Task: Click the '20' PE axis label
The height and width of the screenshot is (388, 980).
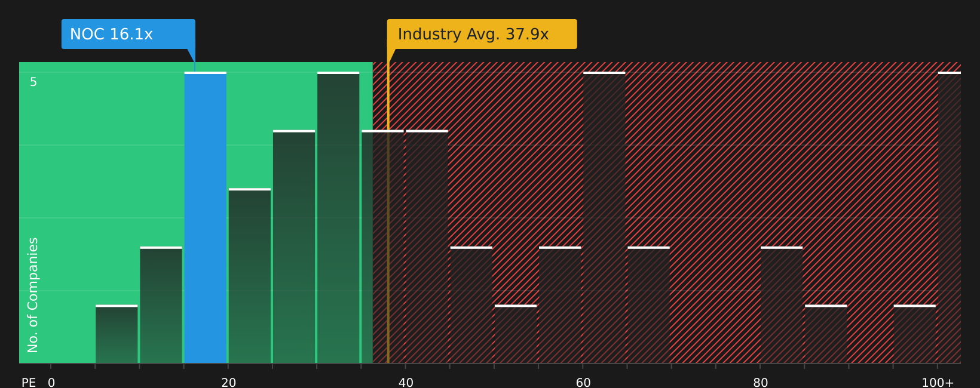Action: coord(229,383)
